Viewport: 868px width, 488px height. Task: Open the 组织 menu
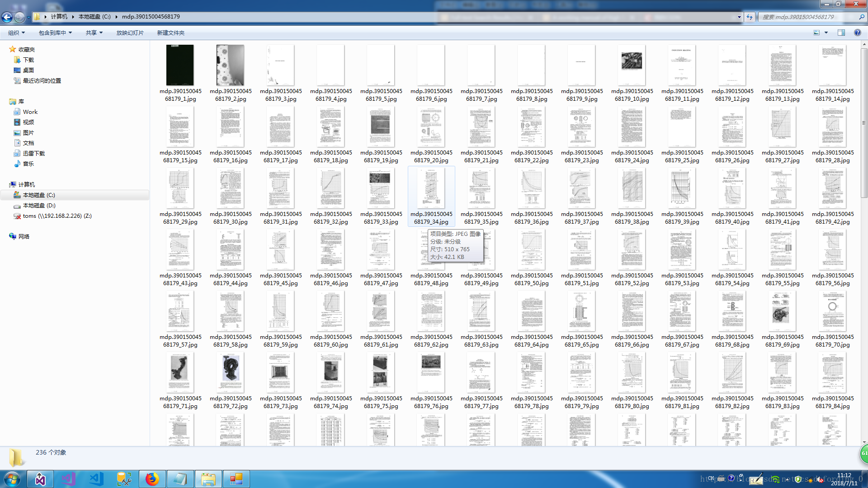[16, 33]
